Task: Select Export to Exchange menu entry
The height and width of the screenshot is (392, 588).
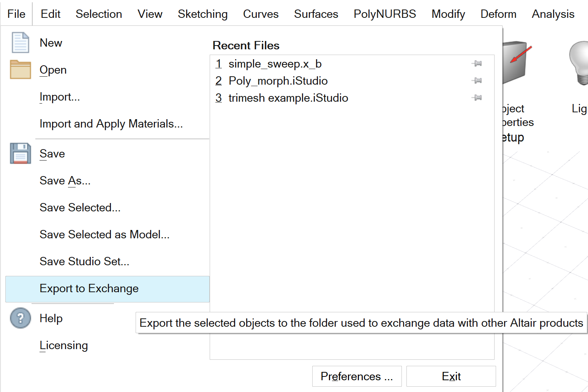Action: tap(89, 289)
